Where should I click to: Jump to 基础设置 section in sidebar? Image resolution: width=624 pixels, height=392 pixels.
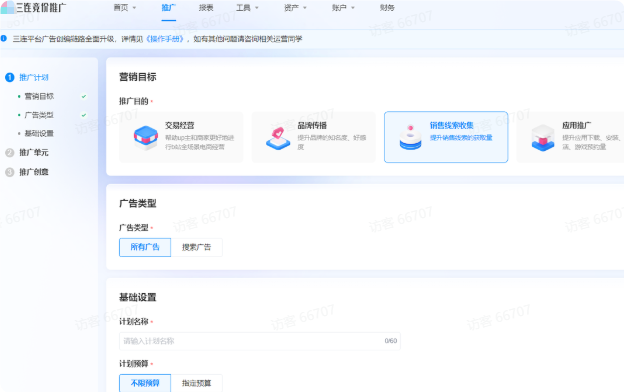click(39, 133)
